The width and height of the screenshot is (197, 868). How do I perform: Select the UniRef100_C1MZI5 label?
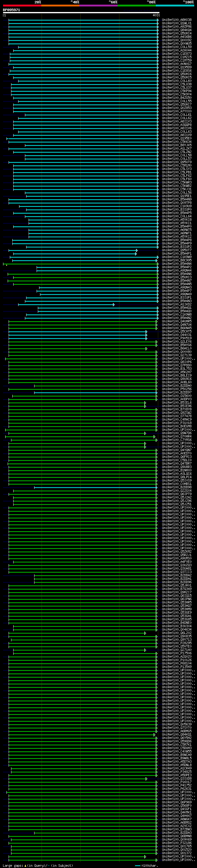tap(176, 57)
